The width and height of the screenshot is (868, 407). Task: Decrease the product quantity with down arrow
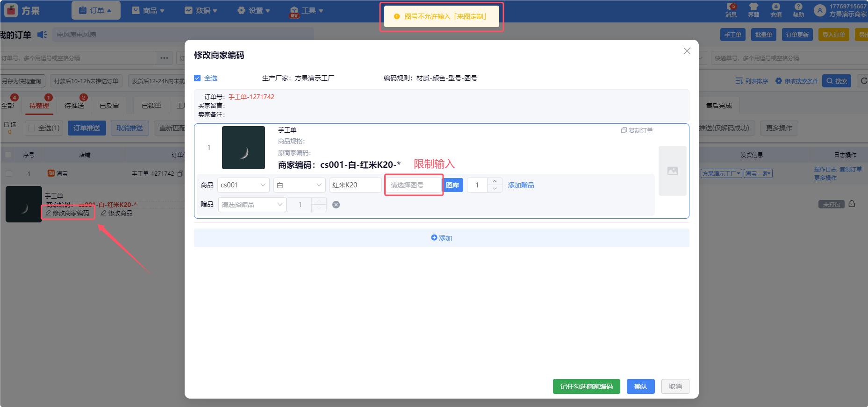[495, 189]
